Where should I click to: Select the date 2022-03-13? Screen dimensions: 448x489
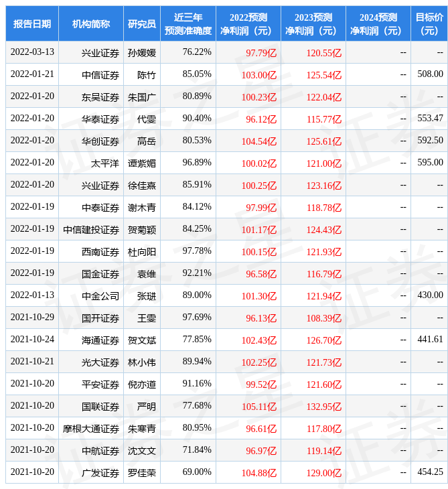(32, 52)
